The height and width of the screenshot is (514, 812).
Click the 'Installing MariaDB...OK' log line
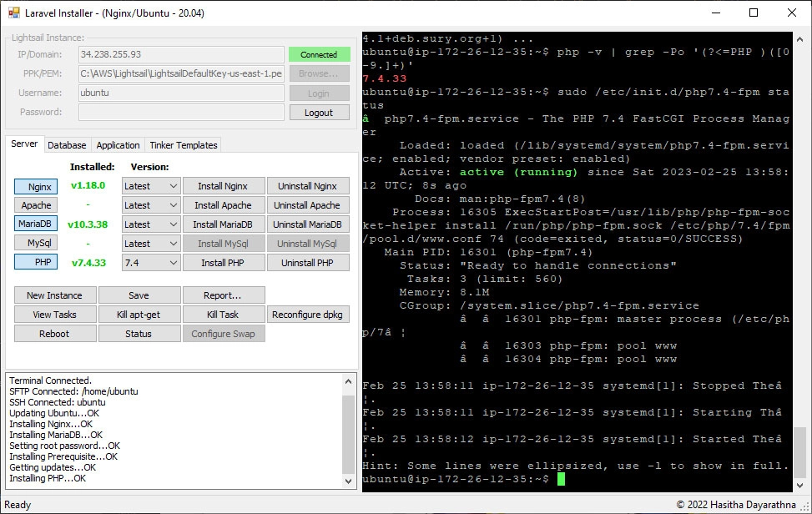(x=56, y=435)
